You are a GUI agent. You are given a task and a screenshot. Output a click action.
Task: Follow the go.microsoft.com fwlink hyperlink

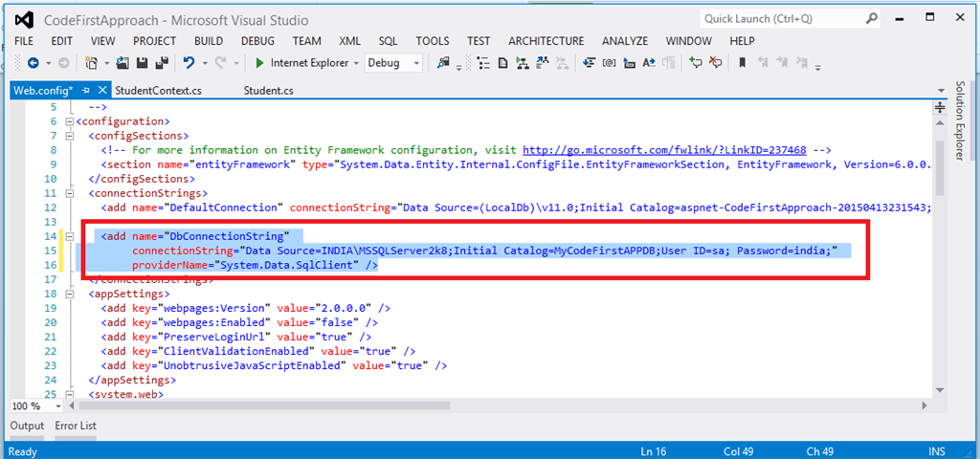click(664, 150)
